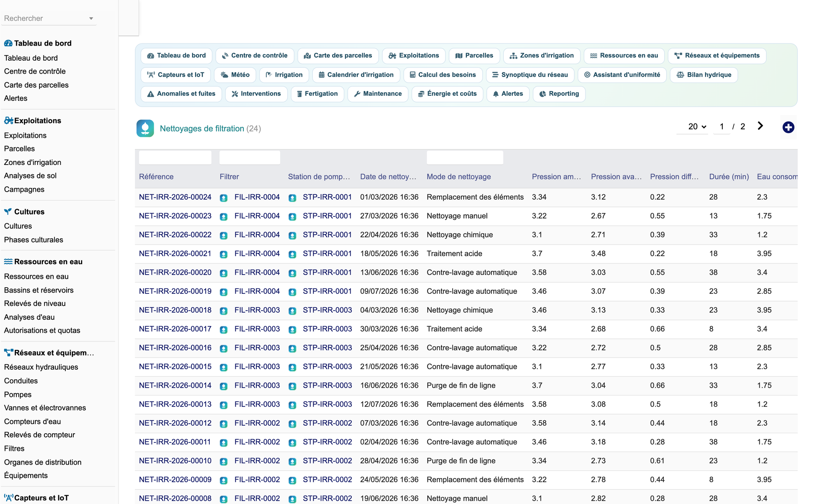
Task: Open Bassins et réservoirs in the sidebar
Action: [39, 290]
